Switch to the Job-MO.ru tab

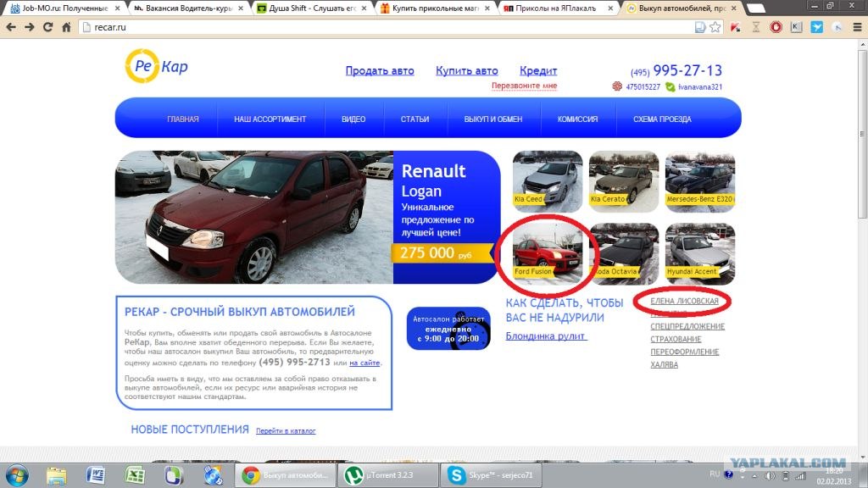point(64,8)
